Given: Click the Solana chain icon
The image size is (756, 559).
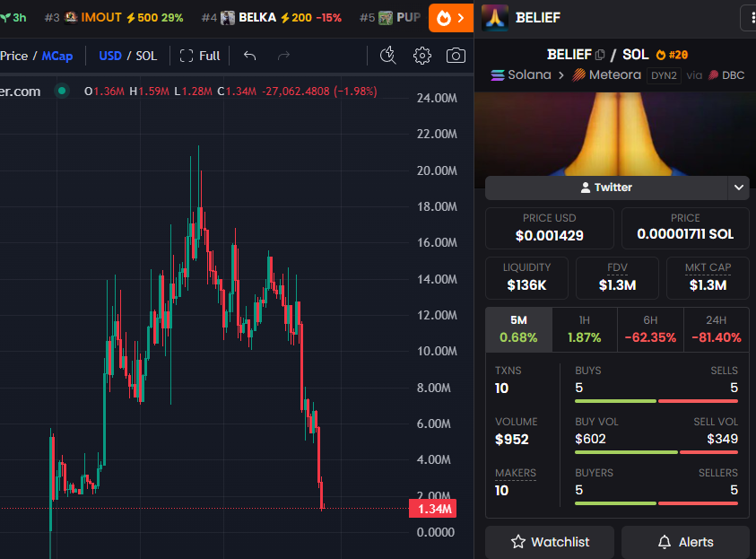Looking at the screenshot, I should tap(498, 75).
